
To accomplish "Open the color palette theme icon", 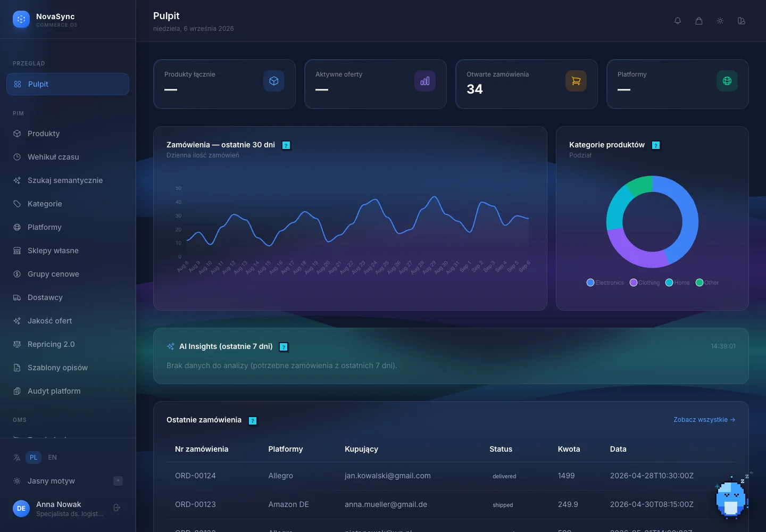I will coord(742,21).
